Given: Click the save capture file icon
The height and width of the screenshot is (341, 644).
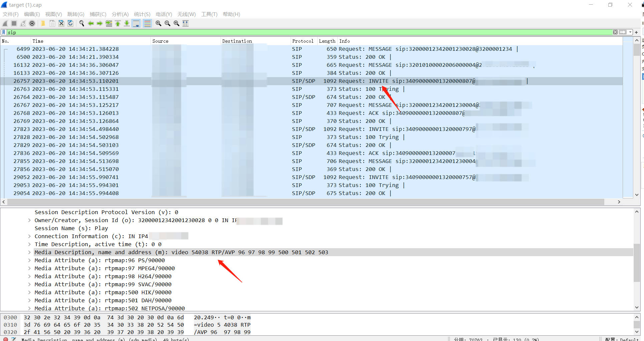Looking at the screenshot, I should pyautogui.click(x=52, y=23).
